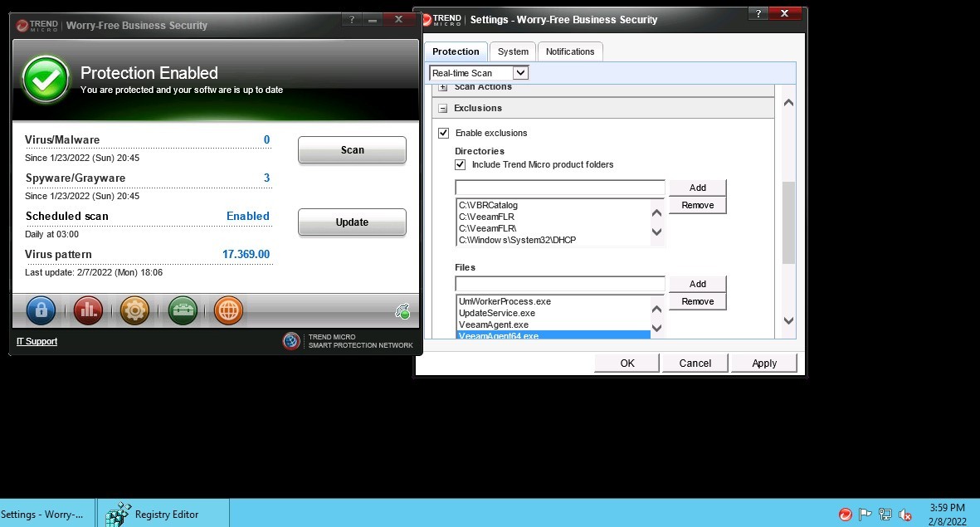
Task: Open the IT Support link
Action: pos(37,341)
